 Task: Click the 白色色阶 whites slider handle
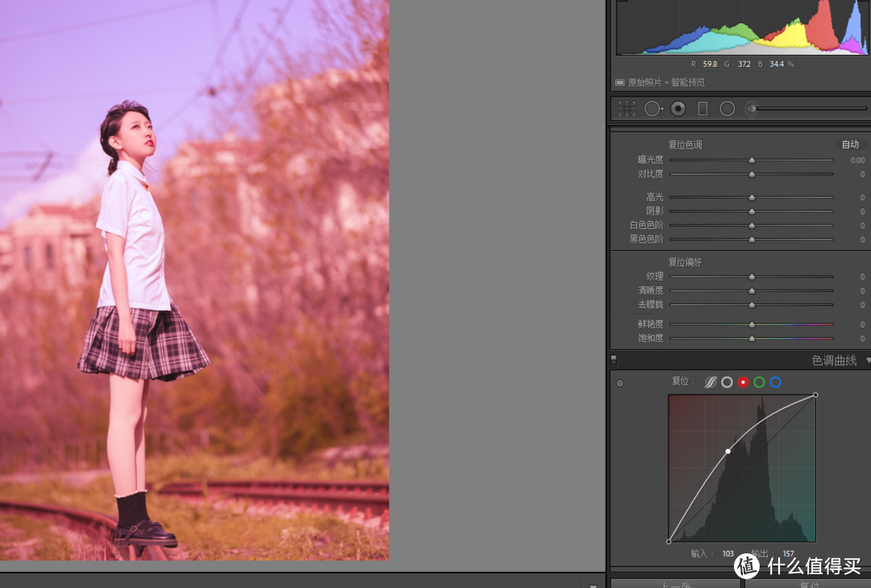coord(752,225)
